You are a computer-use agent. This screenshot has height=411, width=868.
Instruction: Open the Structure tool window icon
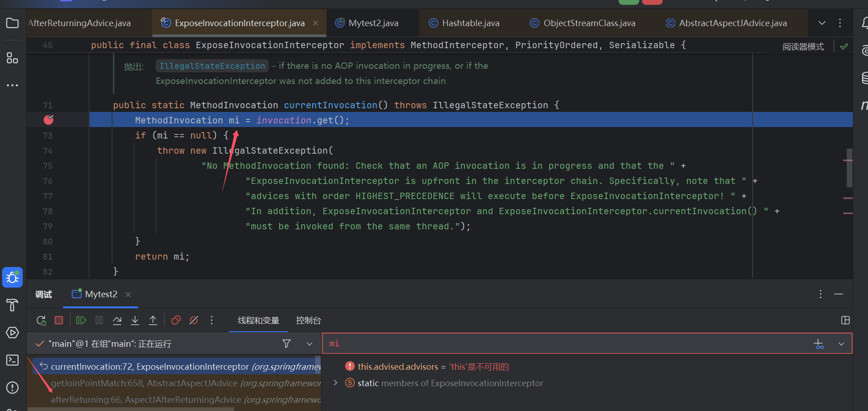pyautogui.click(x=12, y=58)
